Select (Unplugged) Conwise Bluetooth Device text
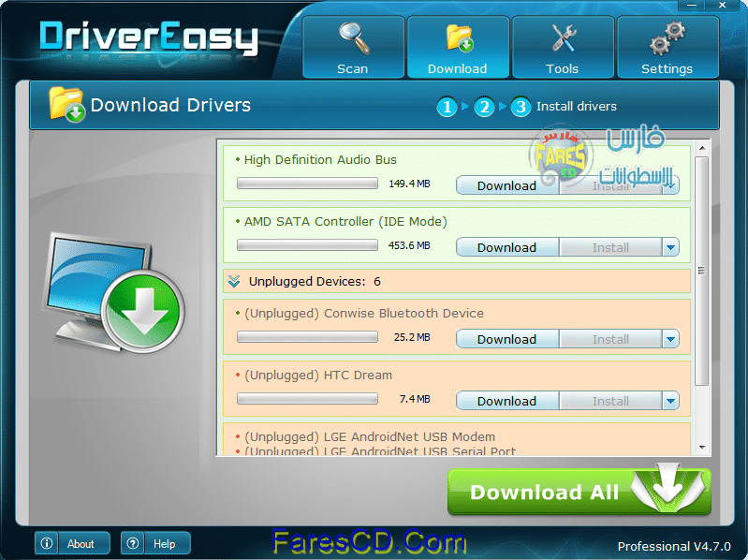748x560 pixels. click(x=364, y=314)
